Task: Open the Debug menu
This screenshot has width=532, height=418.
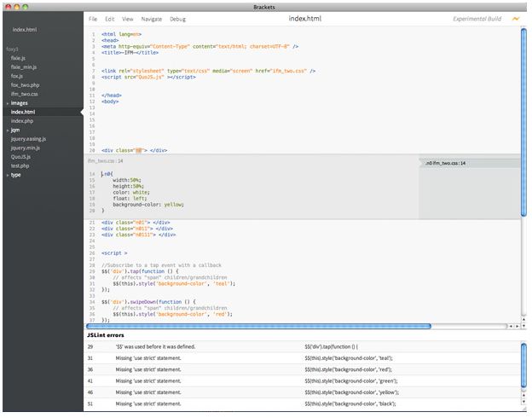Action: tap(177, 19)
